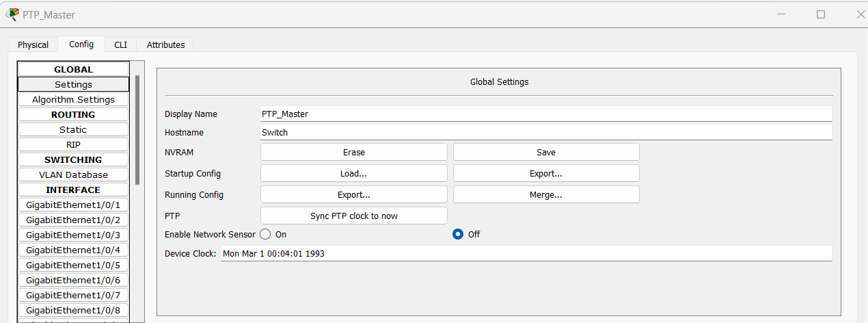
Task: Export the startup config
Action: click(x=545, y=173)
